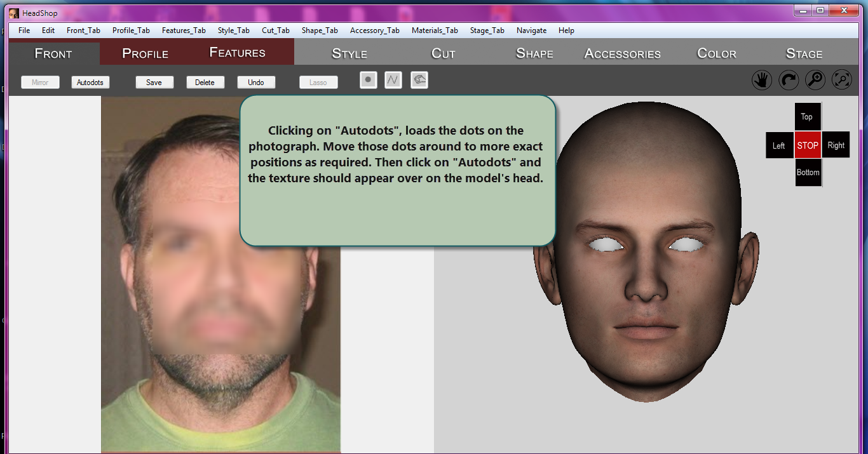Maximize the HeadShop window

(820, 10)
